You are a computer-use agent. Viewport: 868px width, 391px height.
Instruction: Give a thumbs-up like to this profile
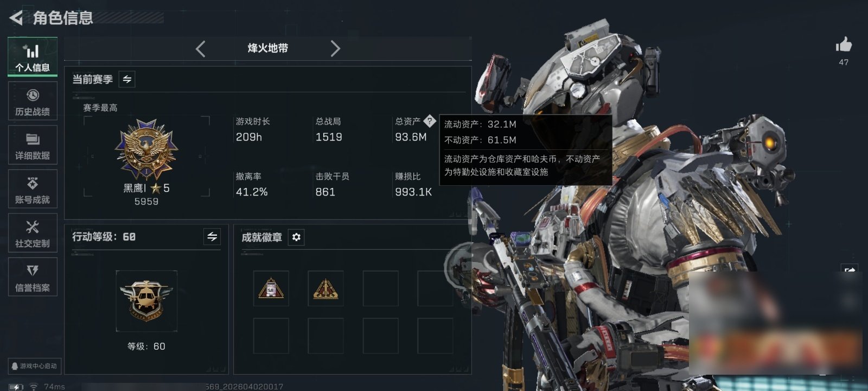coord(844,45)
